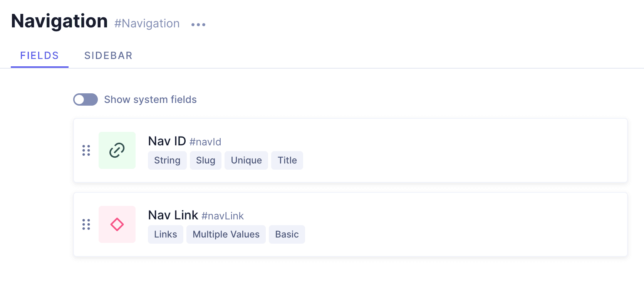Click the Basic tag on Nav Link
Viewport: 644px width, 283px height.
pyautogui.click(x=287, y=234)
